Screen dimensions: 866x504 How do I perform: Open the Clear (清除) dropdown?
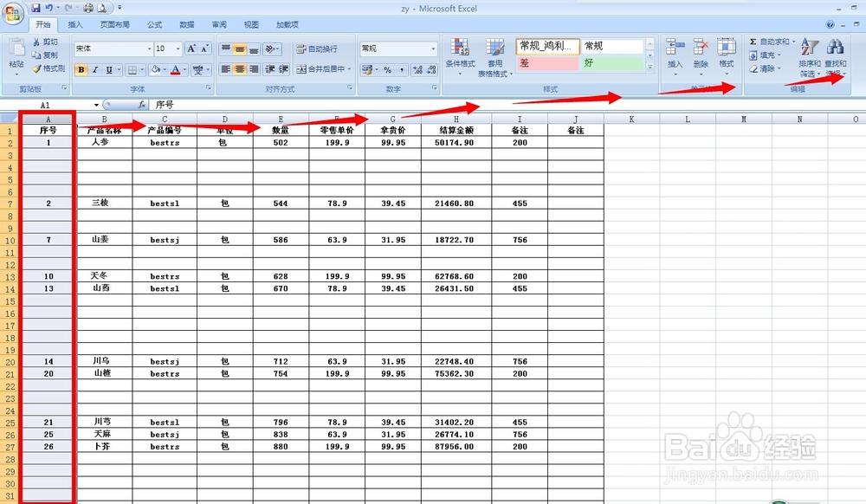[779, 68]
